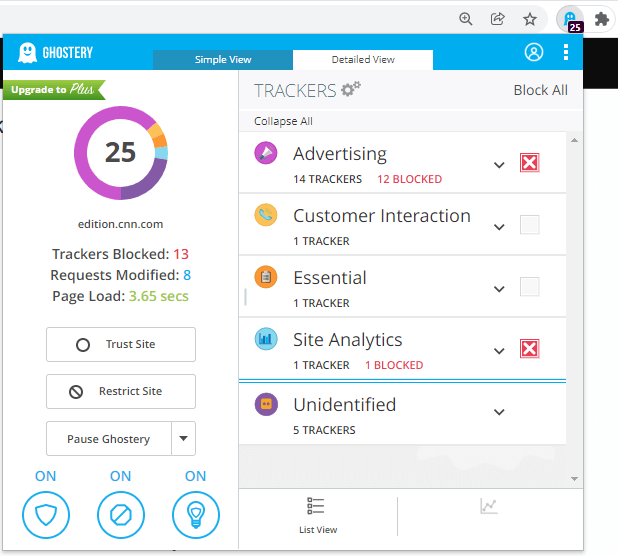
Task: Click tracker list scrollbar up arrow
Action: click(x=574, y=140)
